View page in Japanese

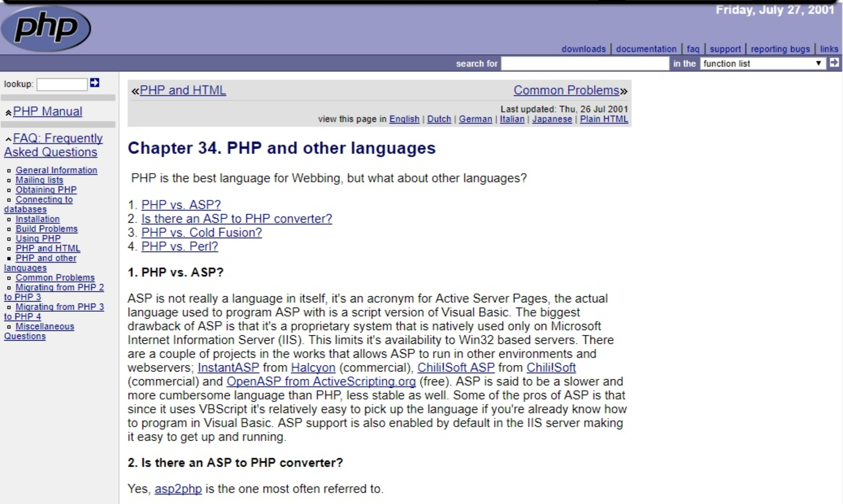(552, 119)
